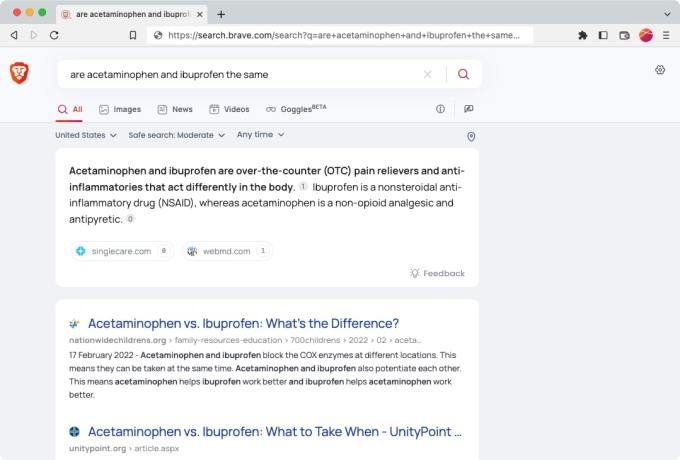Expand the United States region dropdown
The image size is (680, 460).
(x=86, y=135)
